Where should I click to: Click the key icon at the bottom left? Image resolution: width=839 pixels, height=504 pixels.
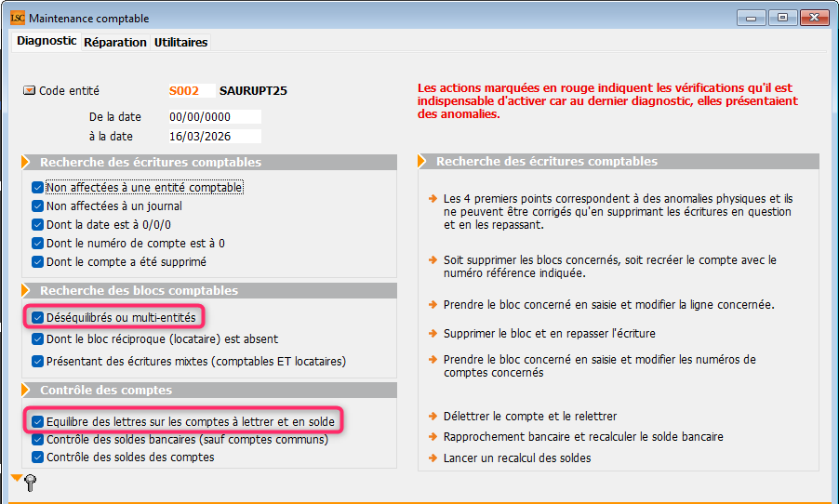[x=31, y=483]
